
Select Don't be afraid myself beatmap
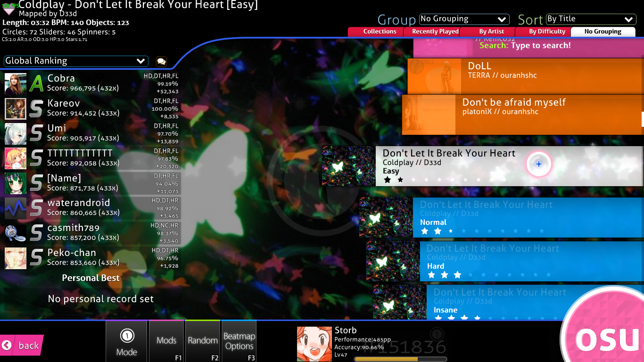[523, 115]
